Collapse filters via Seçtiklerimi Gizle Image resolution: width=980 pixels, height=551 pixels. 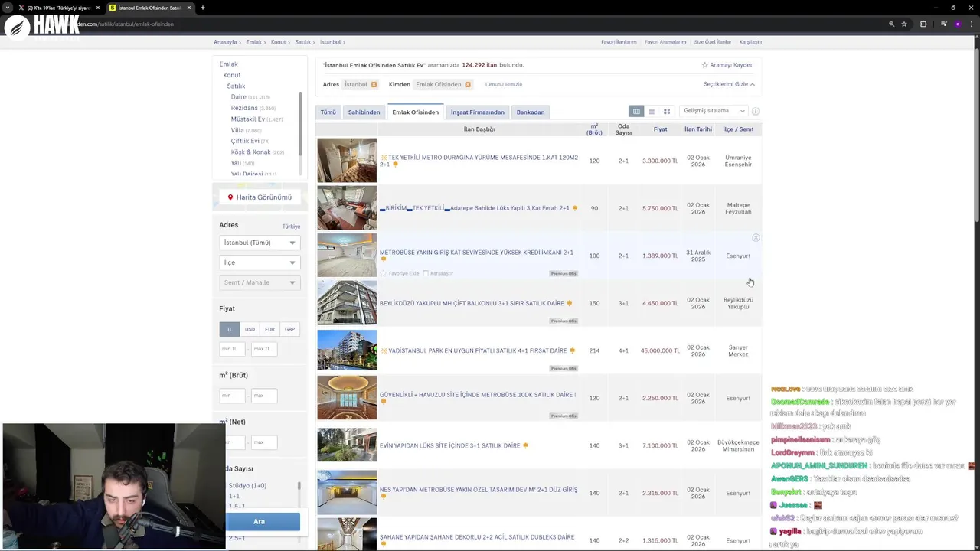(729, 84)
